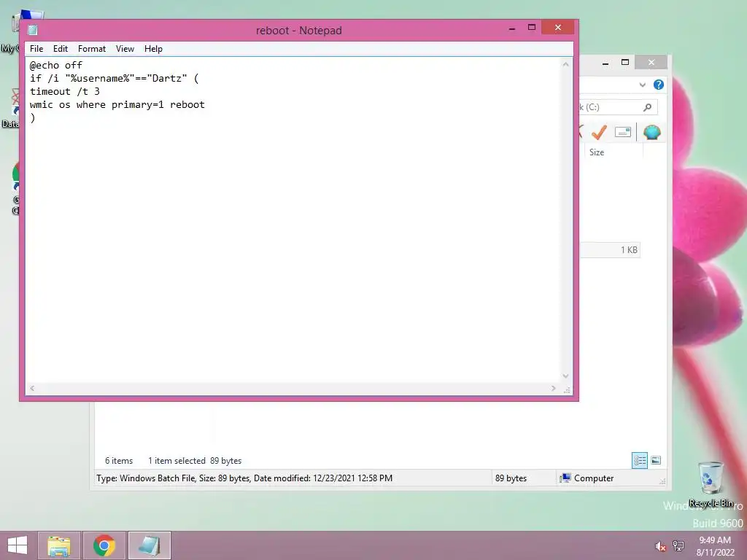The height and width of the screenshot is (560, 747).
Task: Open the Start menu
Action: click(18, 545)
